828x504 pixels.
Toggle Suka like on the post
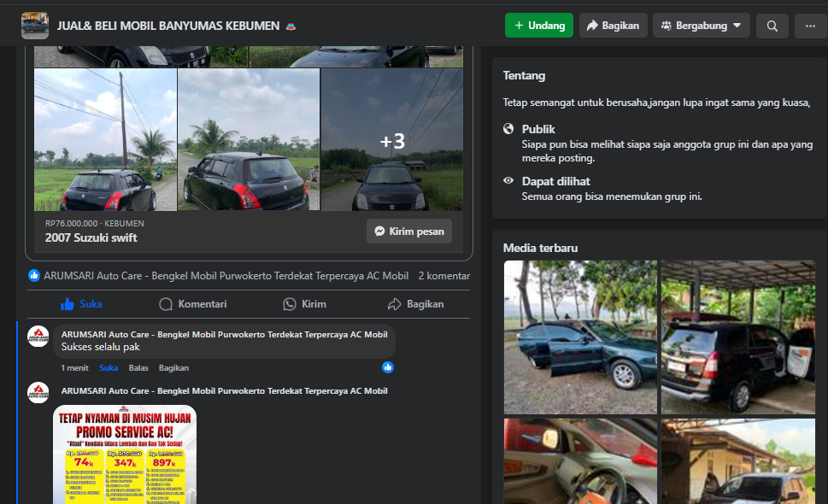(81, 304)
